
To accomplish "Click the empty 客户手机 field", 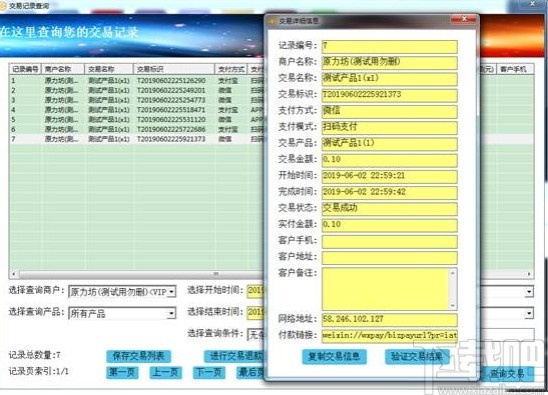I will click(x=389, y=242).
